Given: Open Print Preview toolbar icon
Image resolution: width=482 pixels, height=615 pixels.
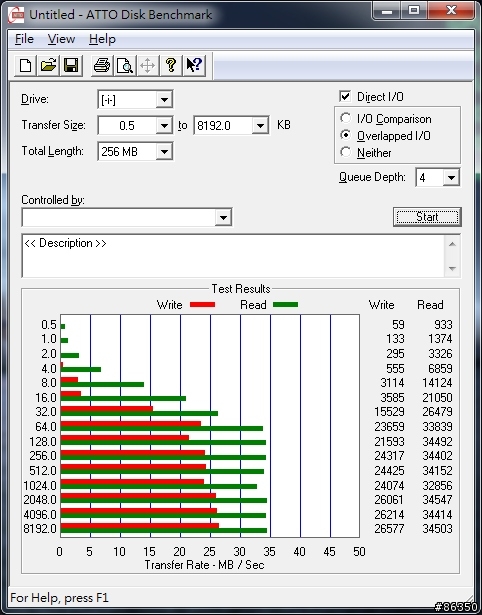Looking at the screenshot, I should (x=124, y=65).
